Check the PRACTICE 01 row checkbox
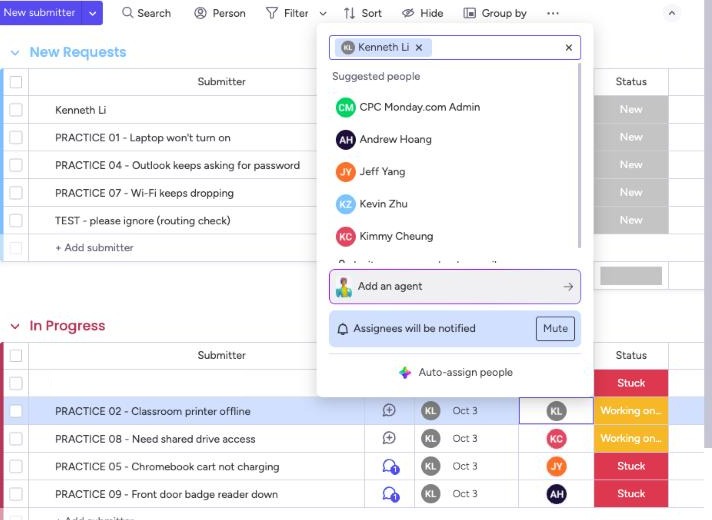 coord(16,138)
